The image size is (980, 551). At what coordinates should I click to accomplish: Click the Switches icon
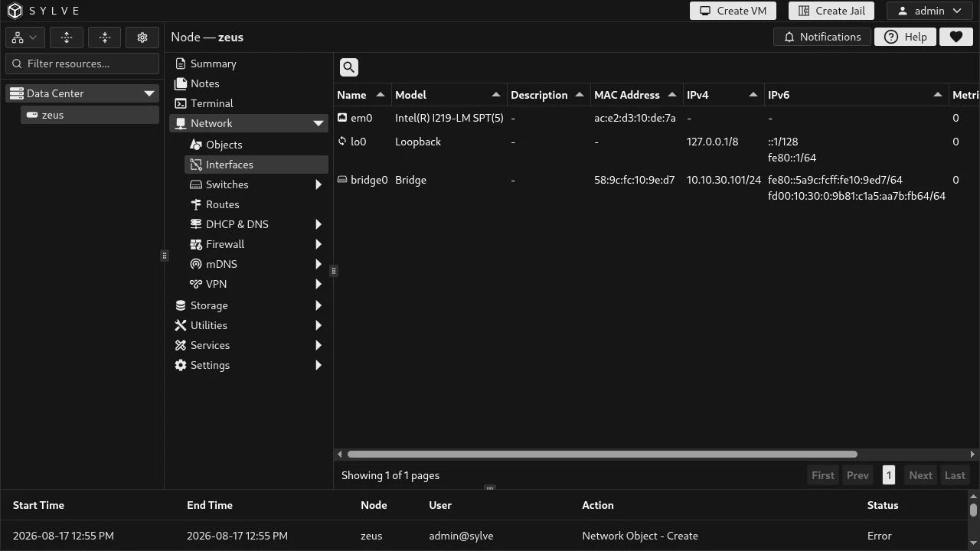196,184
